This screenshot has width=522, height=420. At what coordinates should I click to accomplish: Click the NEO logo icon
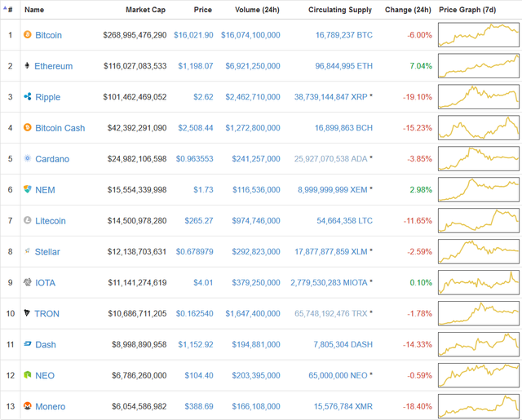[28, 375]
